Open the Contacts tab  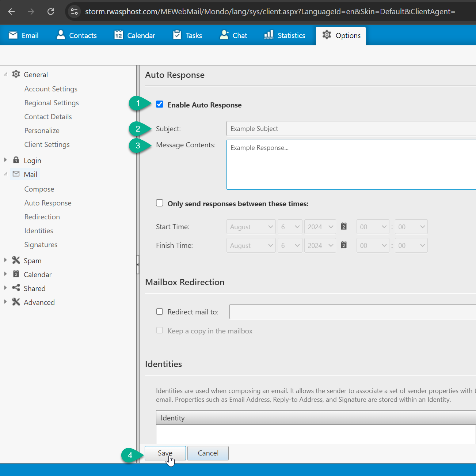pyautogui.click(x=77, y=35)
